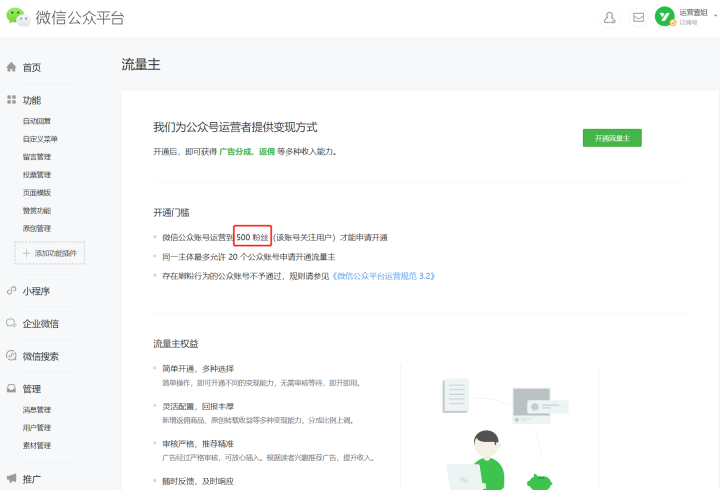Expand the account dropdown arrow next to the avatar
The height and width of the screenshot is (490, 720).
coord(715,16)
